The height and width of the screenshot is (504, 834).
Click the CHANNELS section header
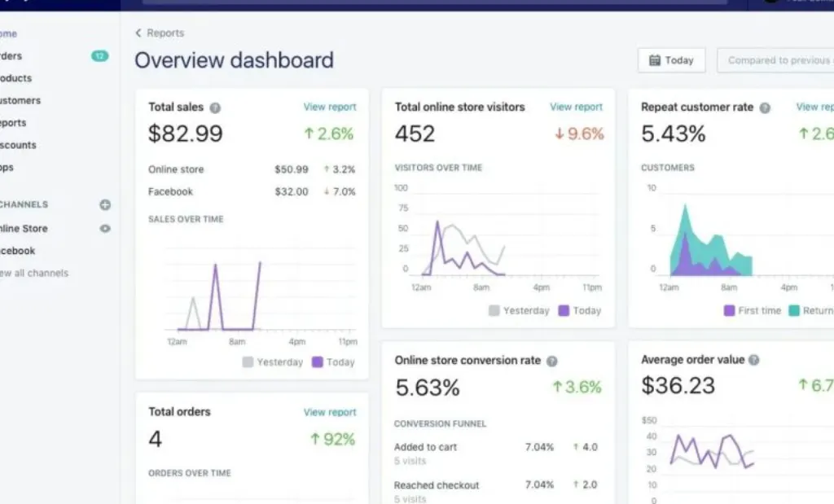click(24, 204)
